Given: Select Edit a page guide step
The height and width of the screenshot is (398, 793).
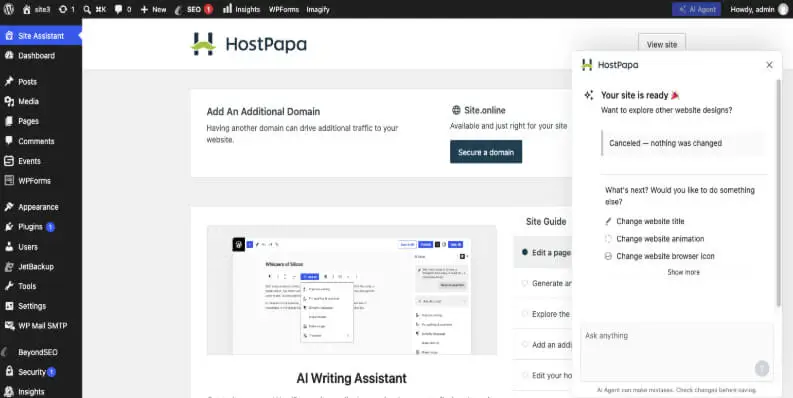Looking at the screenshot, I should (543, 252).
